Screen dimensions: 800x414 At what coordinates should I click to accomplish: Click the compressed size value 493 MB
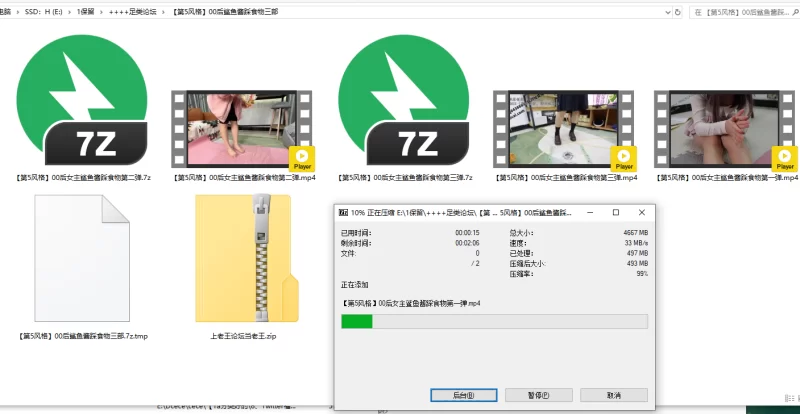click(x=637, y=263)
